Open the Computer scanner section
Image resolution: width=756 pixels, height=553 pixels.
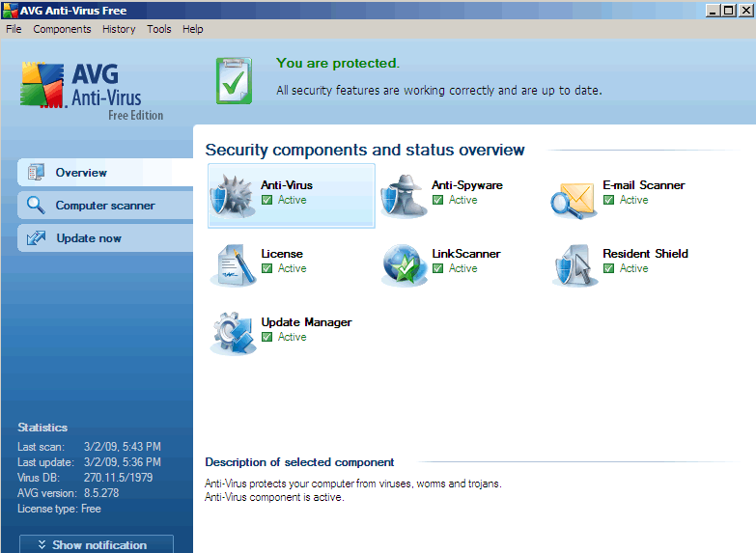(x=105, y=205)
